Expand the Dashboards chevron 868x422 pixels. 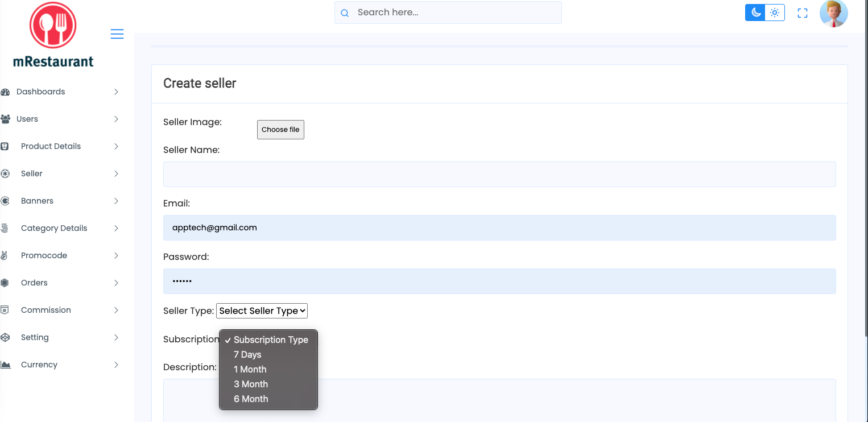(116, 92)
